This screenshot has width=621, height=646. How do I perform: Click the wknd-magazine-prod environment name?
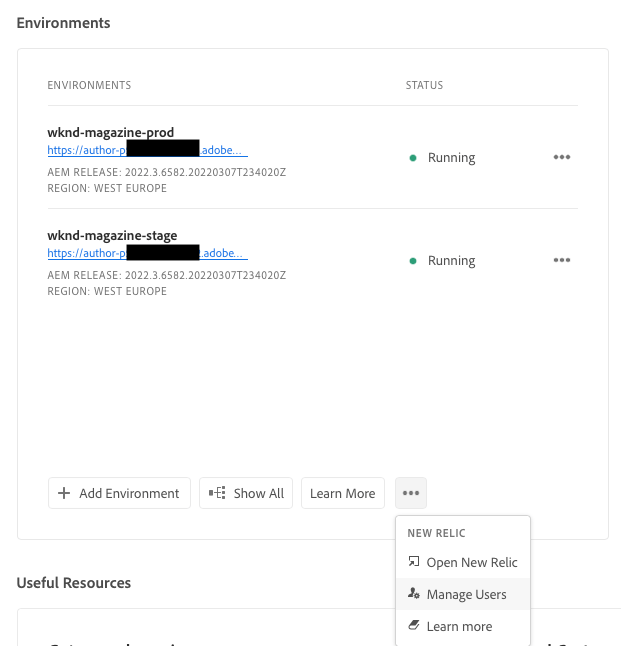coord(110,133)
